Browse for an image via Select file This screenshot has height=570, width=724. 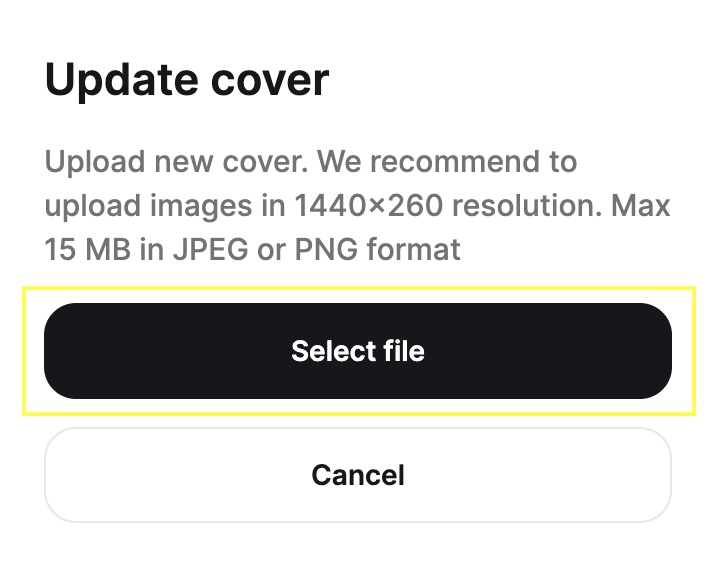358,351
